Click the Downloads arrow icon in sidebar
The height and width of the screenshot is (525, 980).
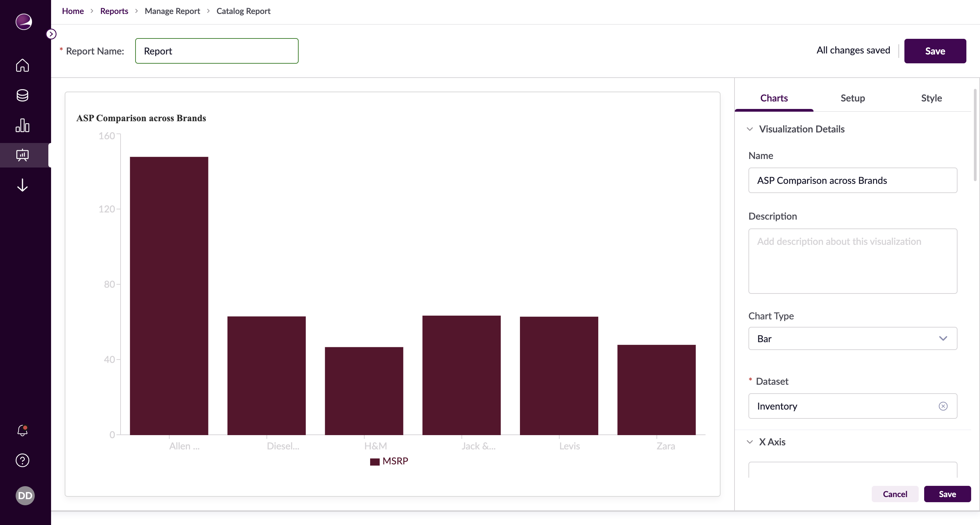point(22,185)
